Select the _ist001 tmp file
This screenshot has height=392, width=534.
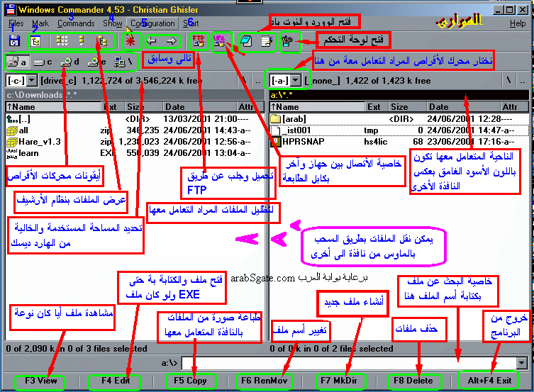[x=399, y=130]
